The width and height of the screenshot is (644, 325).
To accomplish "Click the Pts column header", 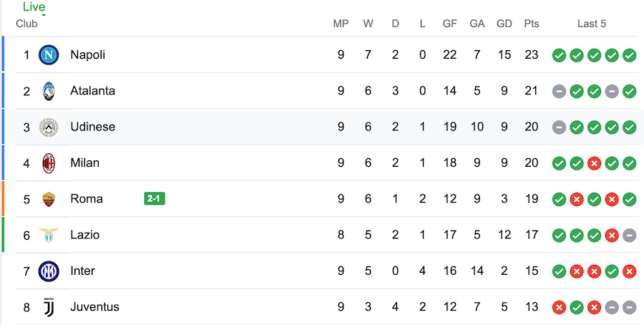I will [x=531, y=24].
